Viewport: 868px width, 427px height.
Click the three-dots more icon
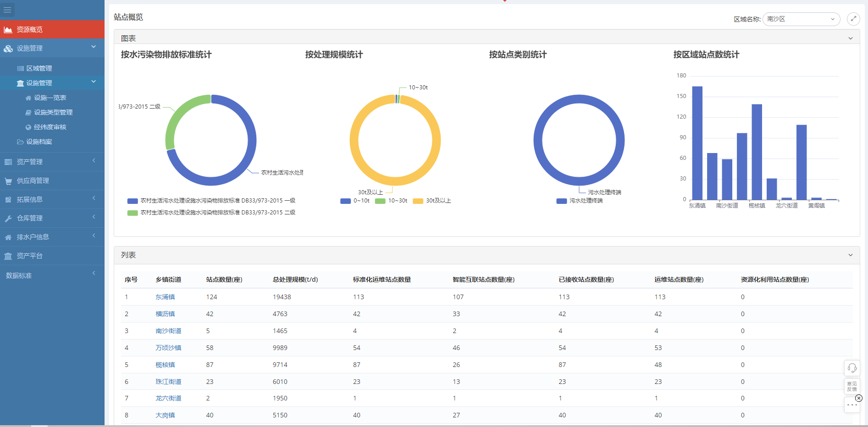(x=852, y=405)
